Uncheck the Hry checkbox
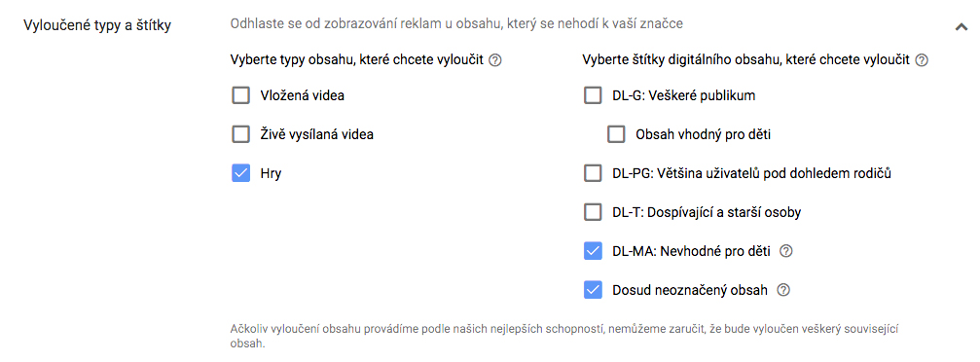 click(240, 173)
